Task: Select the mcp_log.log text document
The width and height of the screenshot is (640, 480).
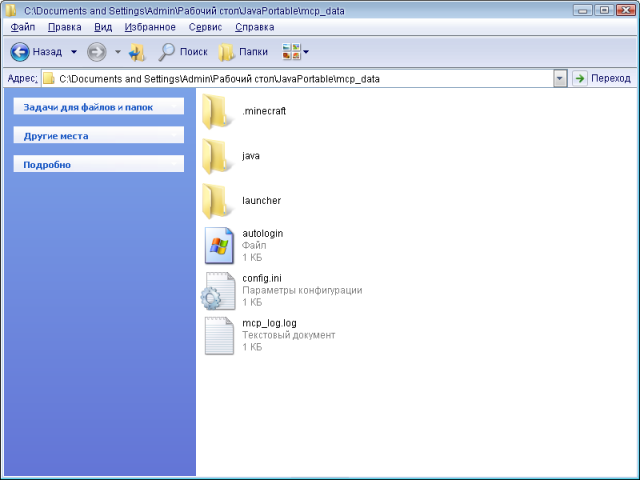Action: point(218,336)
